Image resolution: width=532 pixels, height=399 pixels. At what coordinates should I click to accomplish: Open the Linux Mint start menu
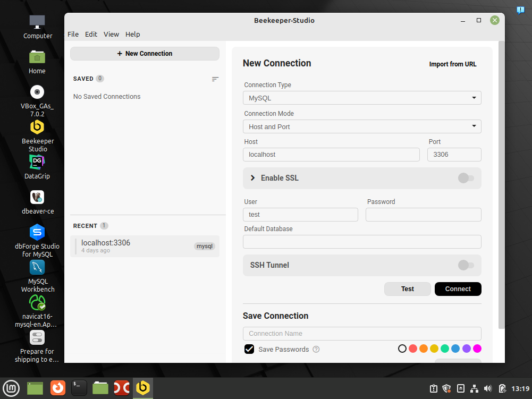coord(11,388)
